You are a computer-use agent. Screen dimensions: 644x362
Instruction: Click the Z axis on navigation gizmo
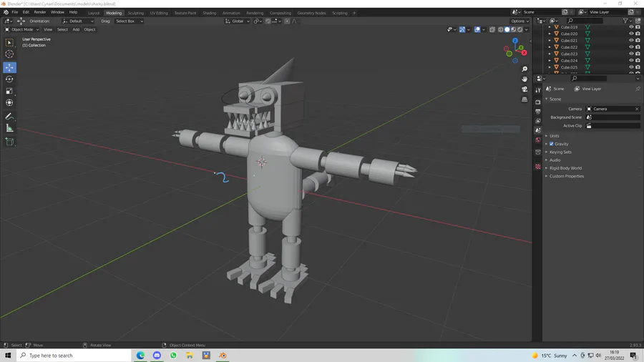coord(515,41)
